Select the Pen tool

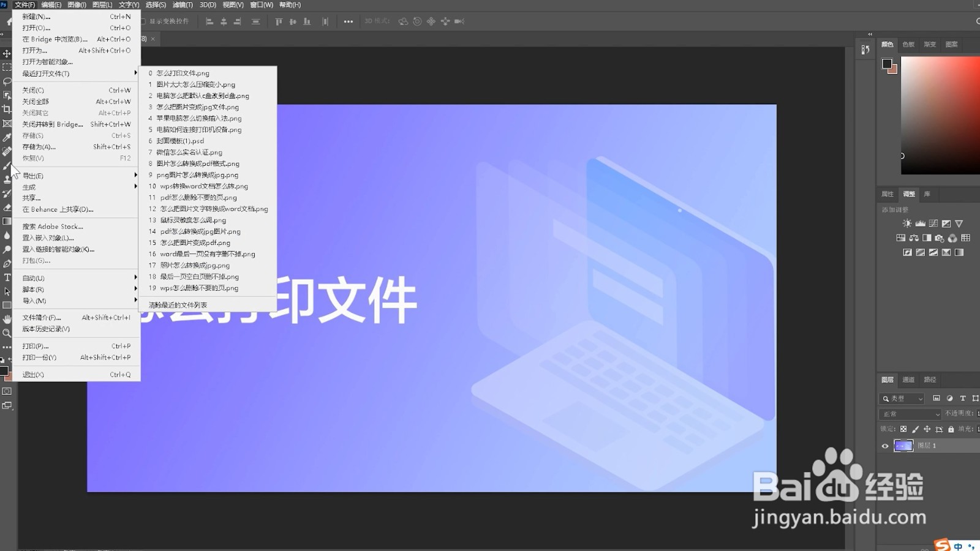(7, 263)
